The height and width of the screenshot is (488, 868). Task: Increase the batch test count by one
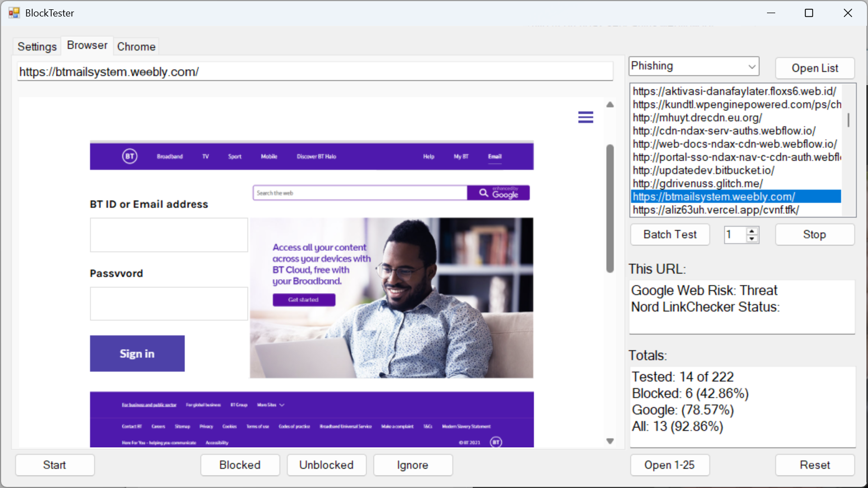coord(752,231)
